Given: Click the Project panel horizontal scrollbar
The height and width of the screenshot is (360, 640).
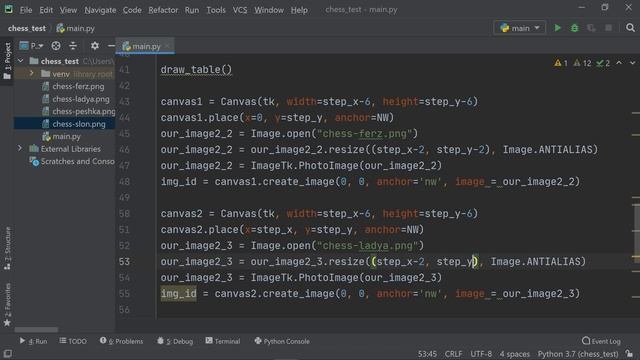Looking at the screenshot, I should click(36, 329).
